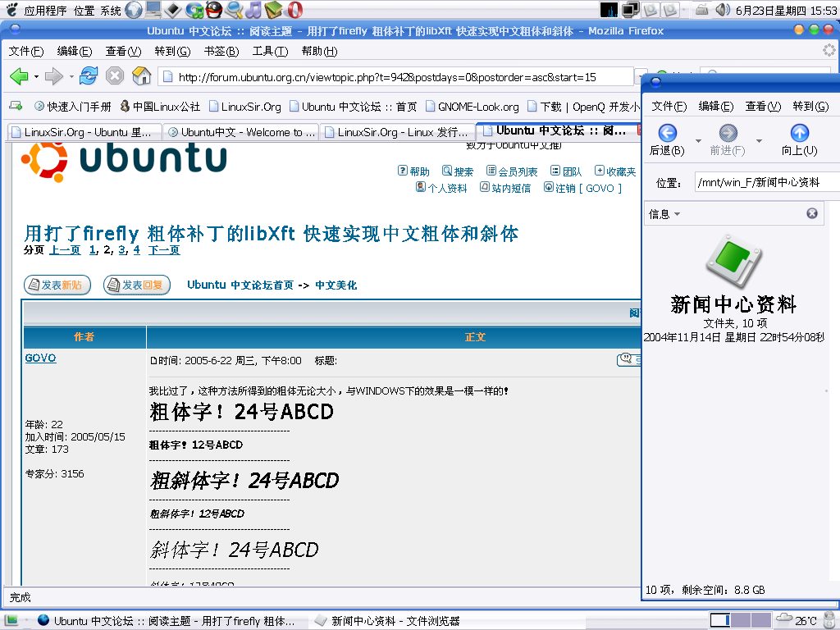Viewport: 840px width, 630px height.
Task: Open the weather applet showing 26°C
Action: tap(796, 620)
